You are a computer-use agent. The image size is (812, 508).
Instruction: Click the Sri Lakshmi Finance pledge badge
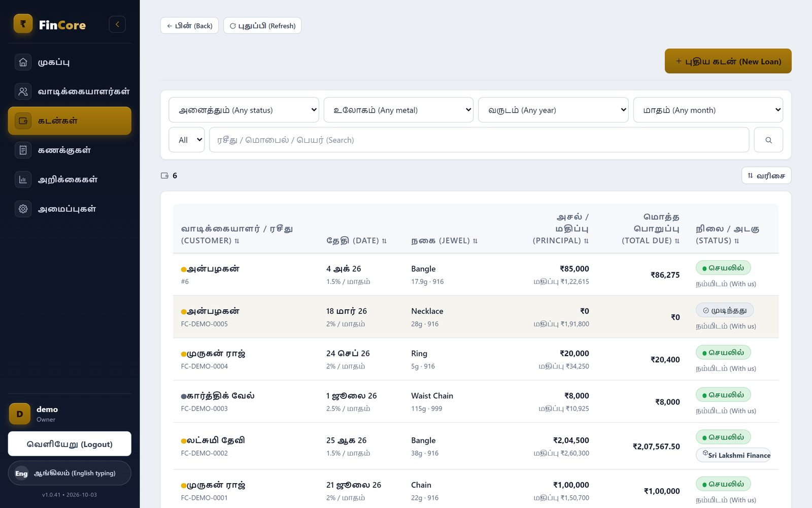click(x=733, y=455)
